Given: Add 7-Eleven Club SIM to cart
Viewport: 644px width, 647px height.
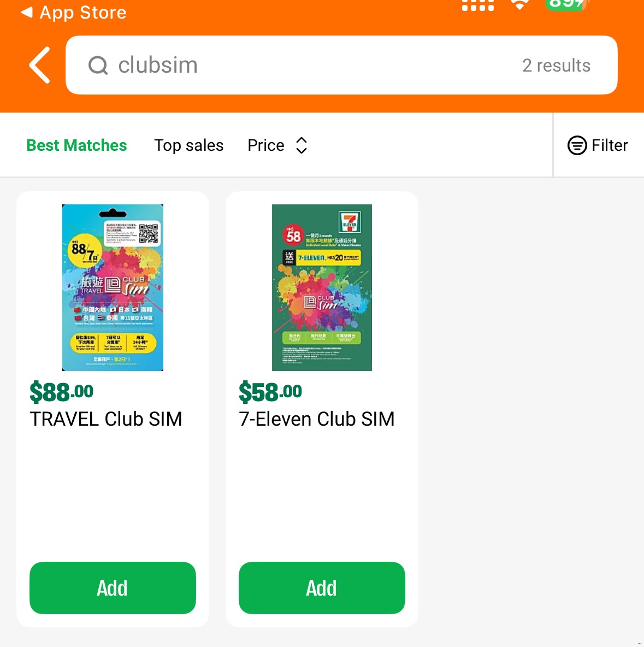Looking at the screenshot, I should [x=322, y=587].
